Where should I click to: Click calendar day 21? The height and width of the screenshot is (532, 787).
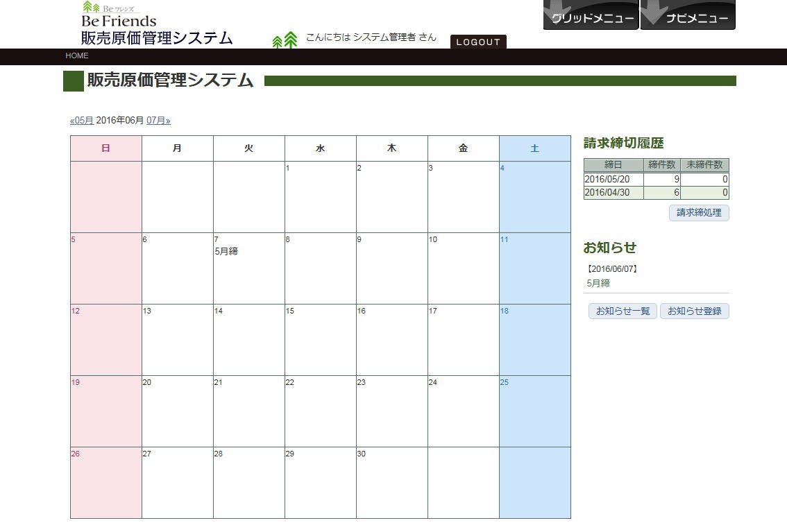coord(249,411)
